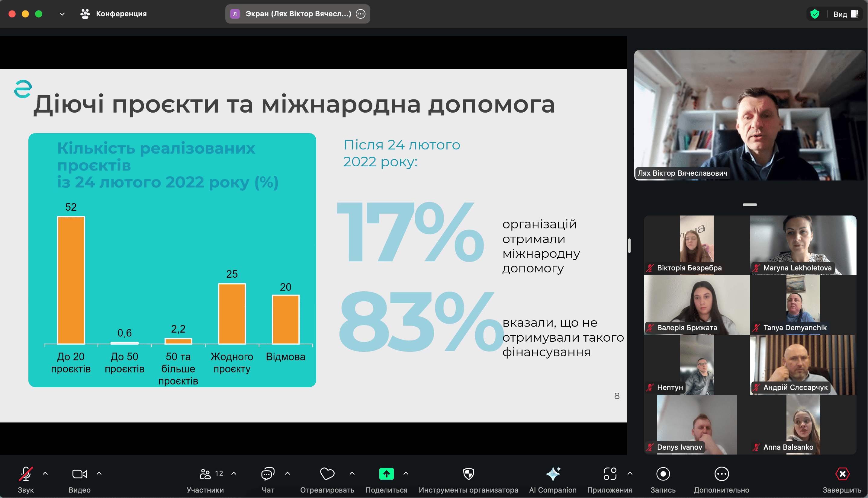The width and height of the screenshot is (868, 498).
Task: Expand audio options arrow next to Звук
Action: click(x=45, y=474)
